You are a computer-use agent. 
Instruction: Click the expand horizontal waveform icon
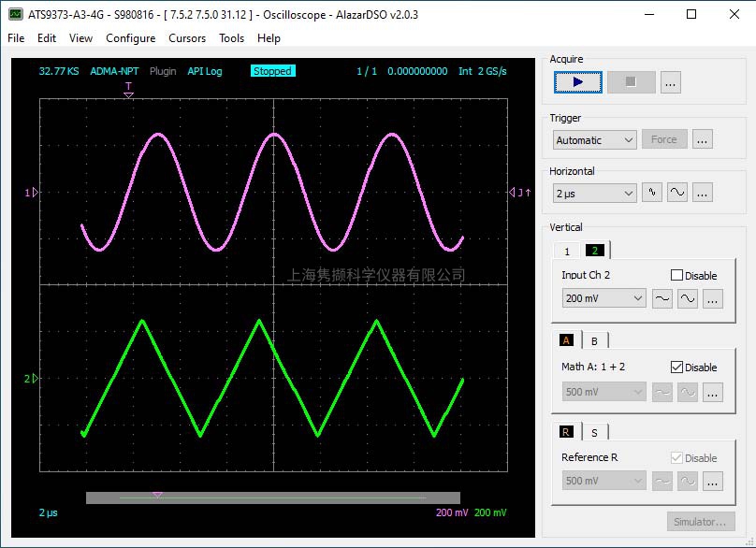676,193
